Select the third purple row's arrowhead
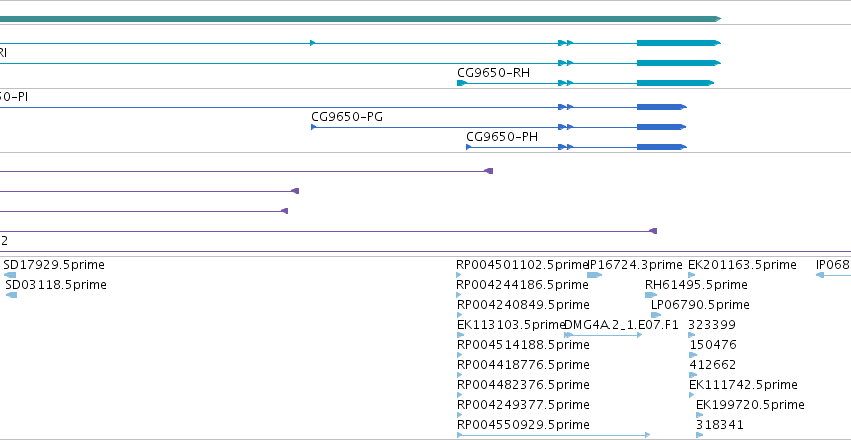This screenshot has width=851, height=440. point(284,211)
